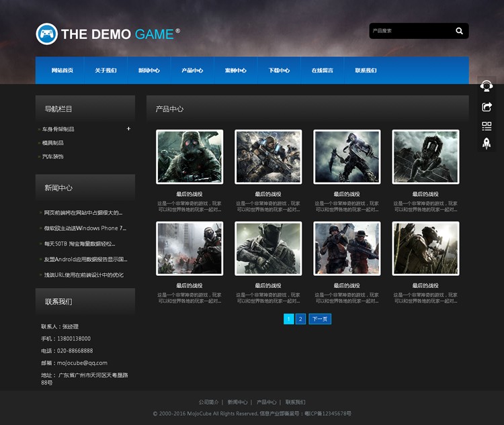
Task: Open armored soldiers with lightning thumbnail
Action: (x=268, y=156)
